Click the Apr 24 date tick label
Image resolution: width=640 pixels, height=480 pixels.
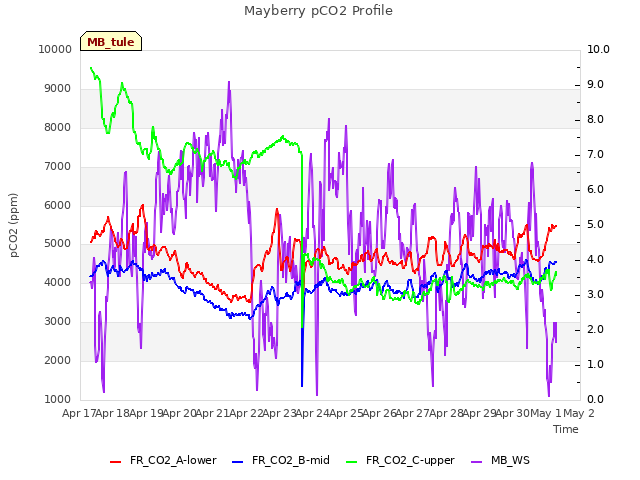pyautogui.click(x=312, y=413)
